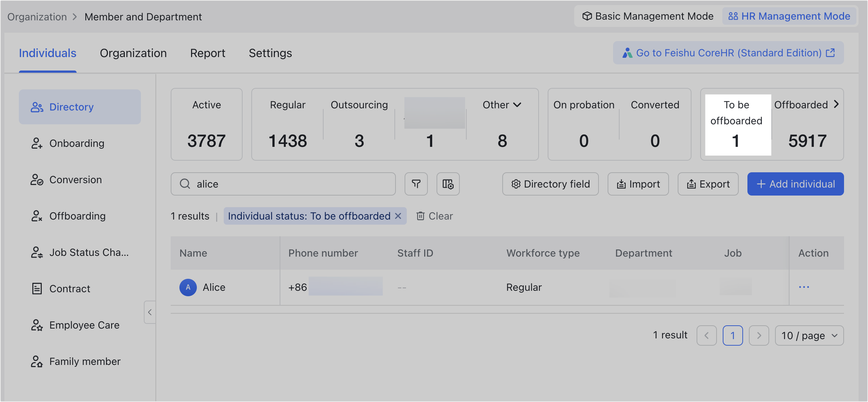Click the Add individual button
Screen dimensions: 868x402
pos(795,184)
